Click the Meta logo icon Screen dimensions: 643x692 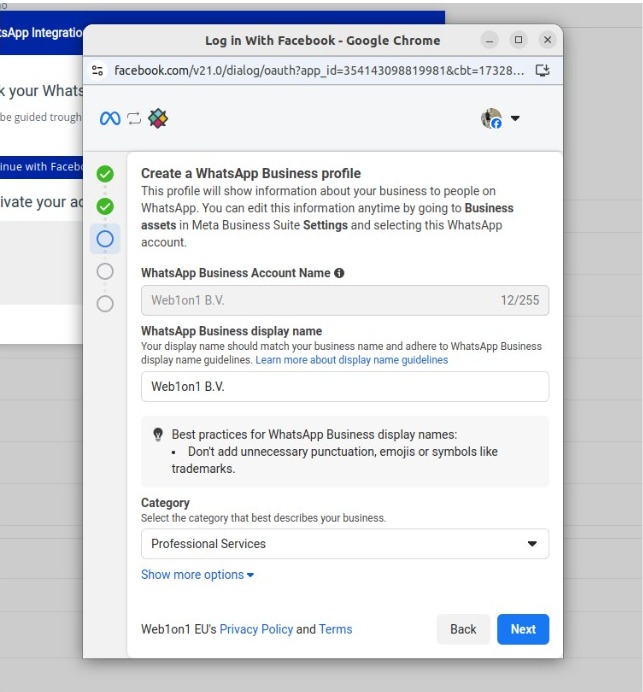pyautogui.click(x=110, y=119)
